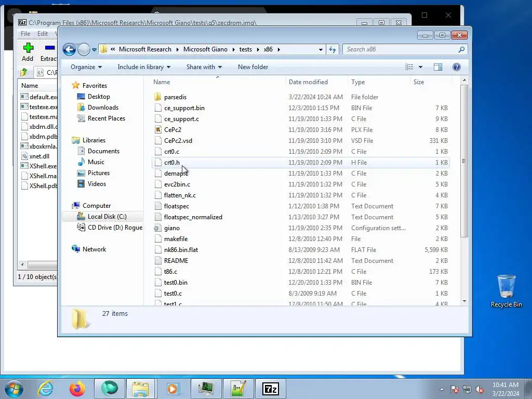Click the tests breadcrumb segment
The image size is (532, 399).
246,49
